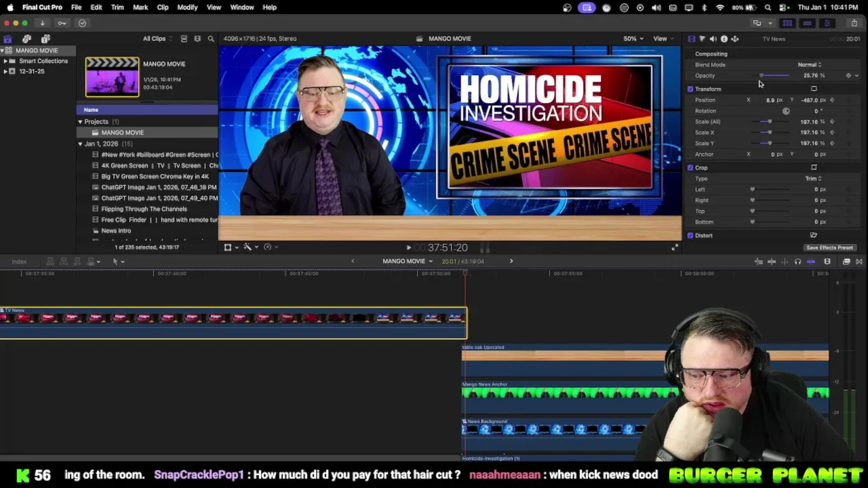Adjust the Crop Left slider
The image size is (868, 488).
(752, 189)
